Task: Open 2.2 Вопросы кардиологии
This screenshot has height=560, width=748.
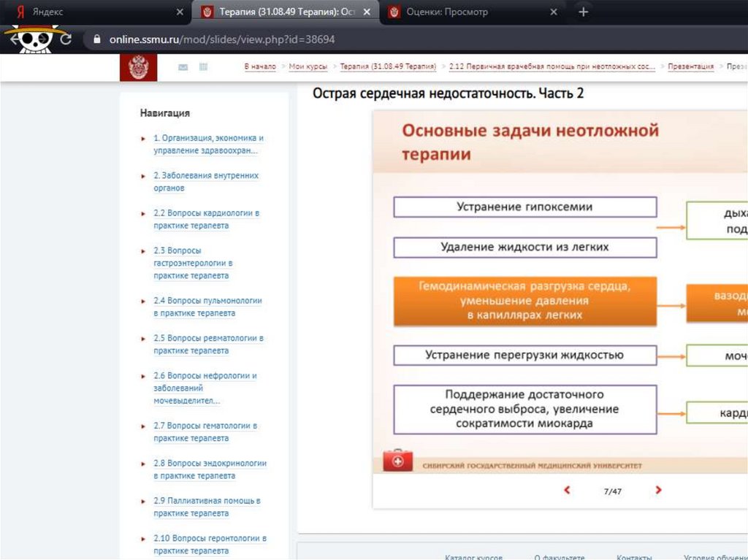Action: 207,219
